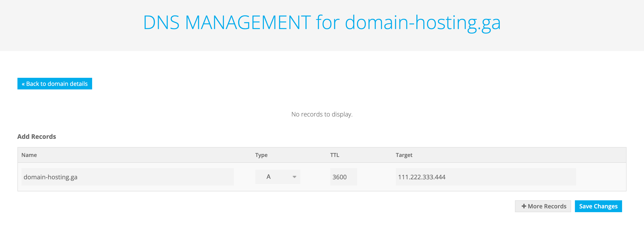Click the TTL column header
Image resolution: width=644 pixels, height=241 pixels.
(x=335, y=155)
